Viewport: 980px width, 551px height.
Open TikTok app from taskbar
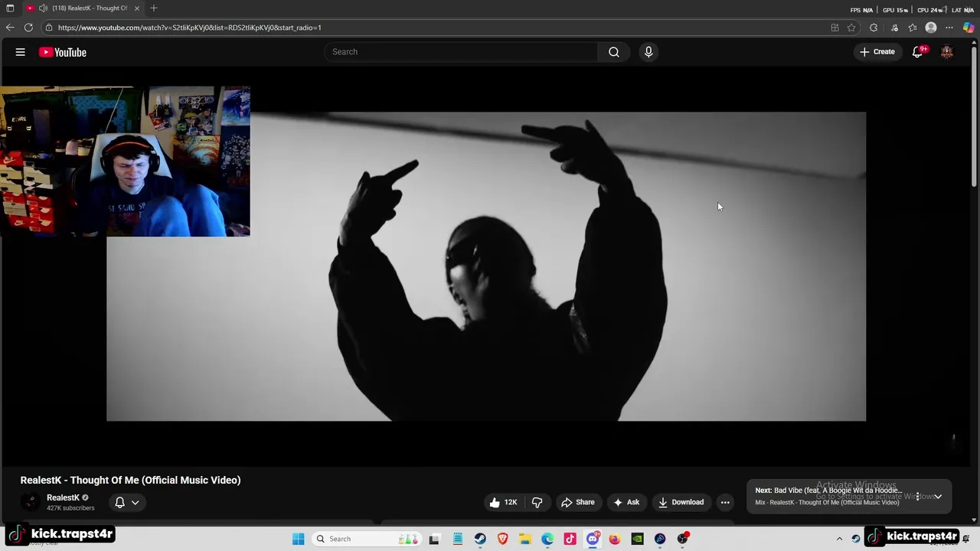tap(570, 539)
